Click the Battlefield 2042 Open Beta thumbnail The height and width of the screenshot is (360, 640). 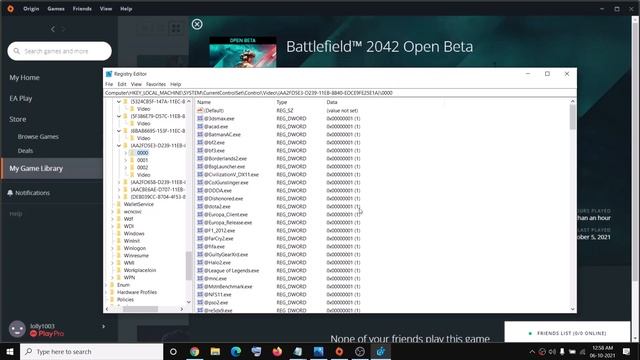click(x=243, y=52)
